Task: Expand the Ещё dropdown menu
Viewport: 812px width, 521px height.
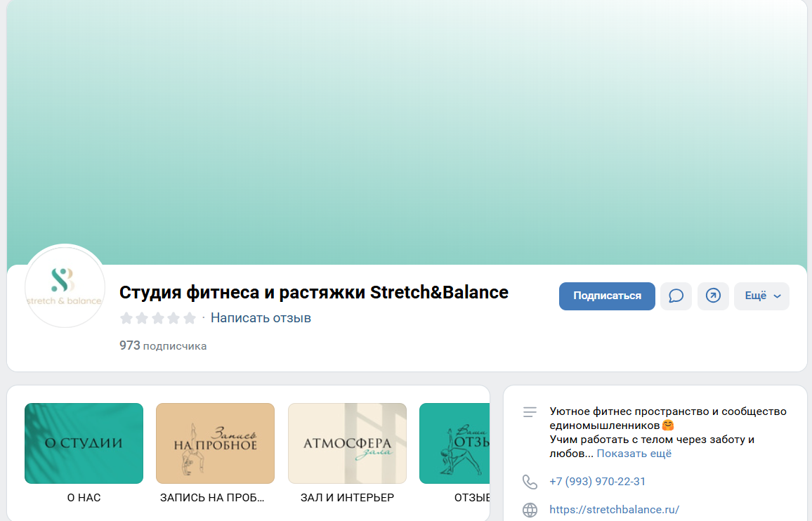Action: [761, 296]
